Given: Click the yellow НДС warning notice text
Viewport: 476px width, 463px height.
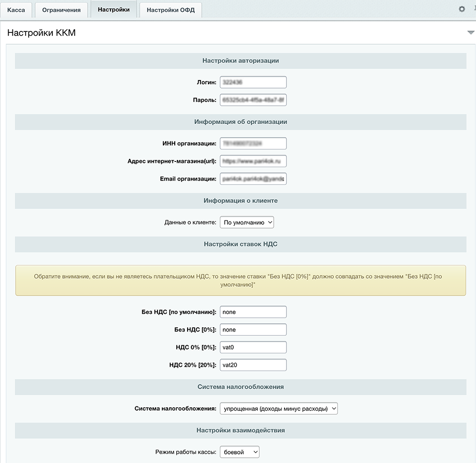Looking at the screenshot, I should (238, 281).
